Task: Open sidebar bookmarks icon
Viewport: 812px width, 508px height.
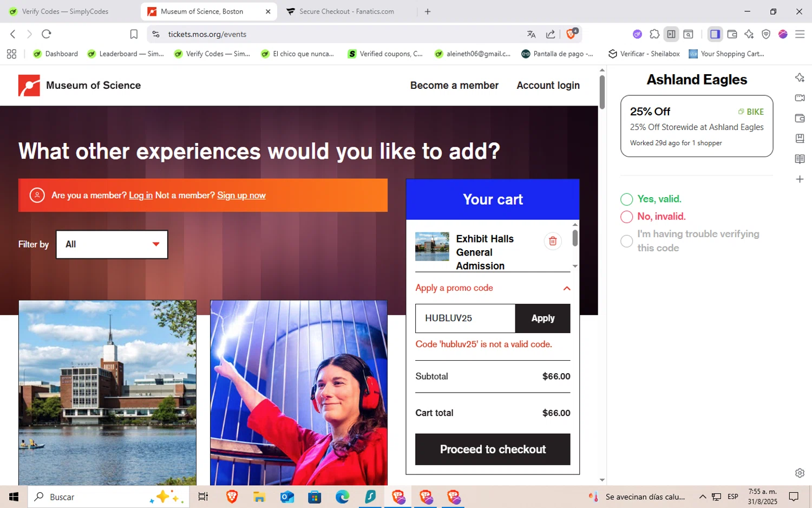Action: coord(800,138)
